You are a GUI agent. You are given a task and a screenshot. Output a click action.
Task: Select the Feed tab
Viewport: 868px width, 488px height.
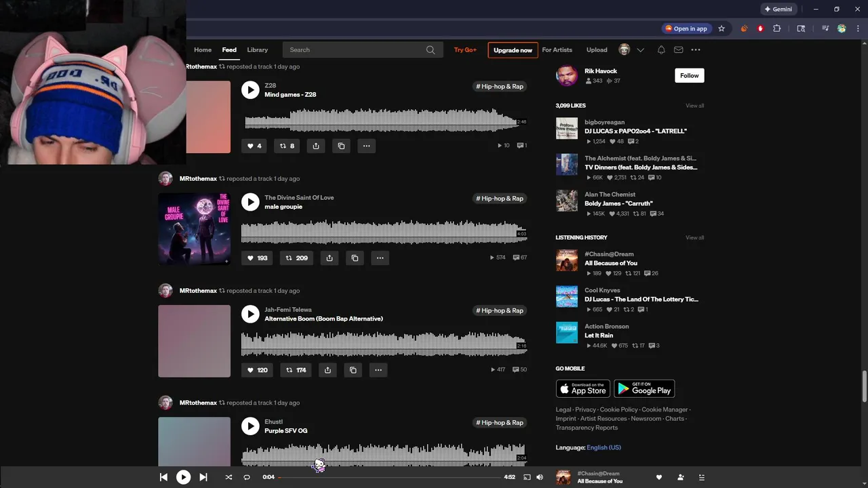point(229,49)
